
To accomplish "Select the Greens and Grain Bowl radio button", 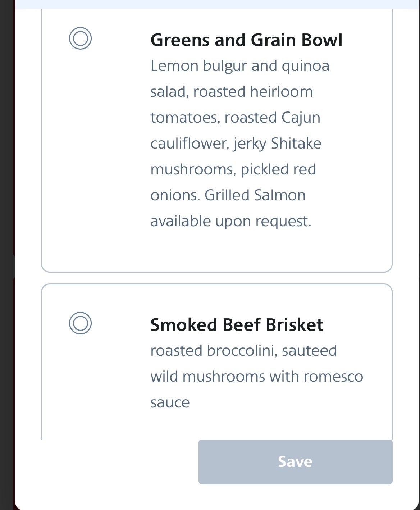I will click(80, 38).
